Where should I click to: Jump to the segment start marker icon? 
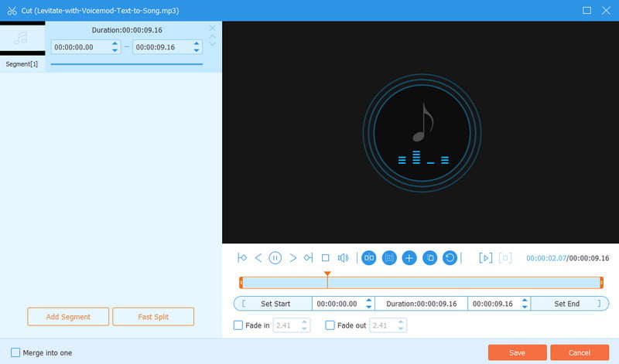pos(242,257)
